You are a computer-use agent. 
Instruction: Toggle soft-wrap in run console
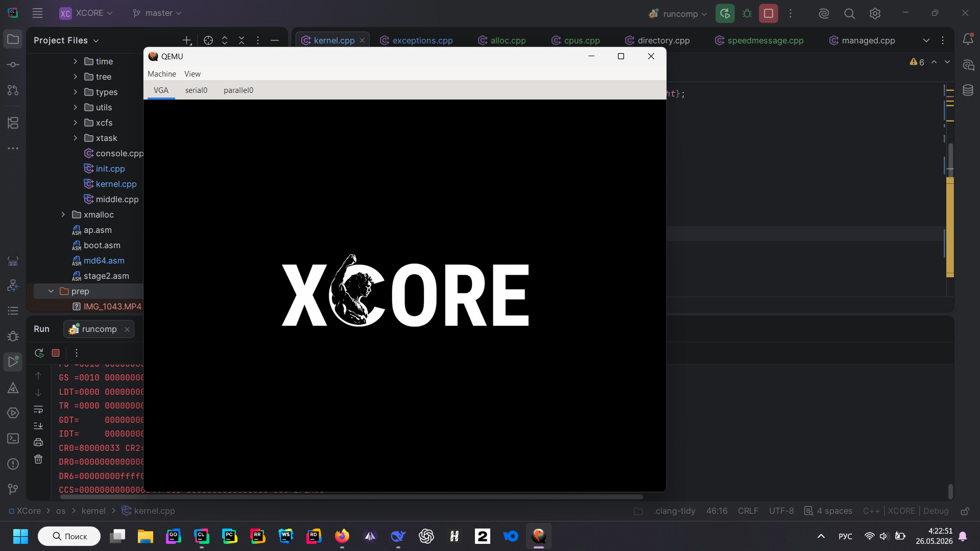38,409
